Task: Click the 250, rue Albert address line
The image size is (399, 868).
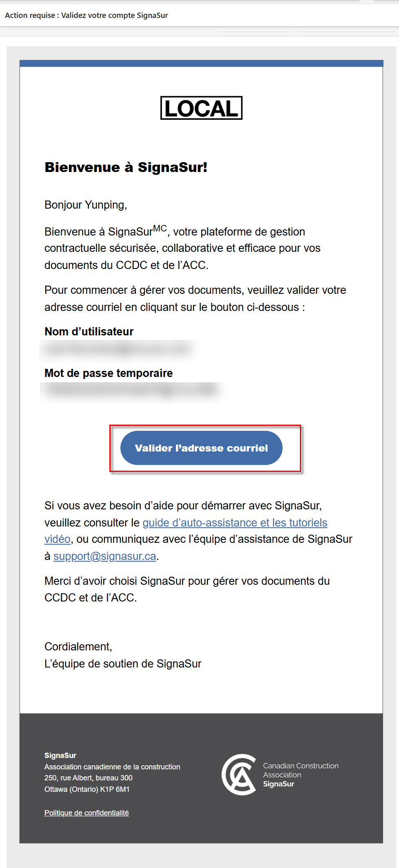Action: [x=89, y=778]
